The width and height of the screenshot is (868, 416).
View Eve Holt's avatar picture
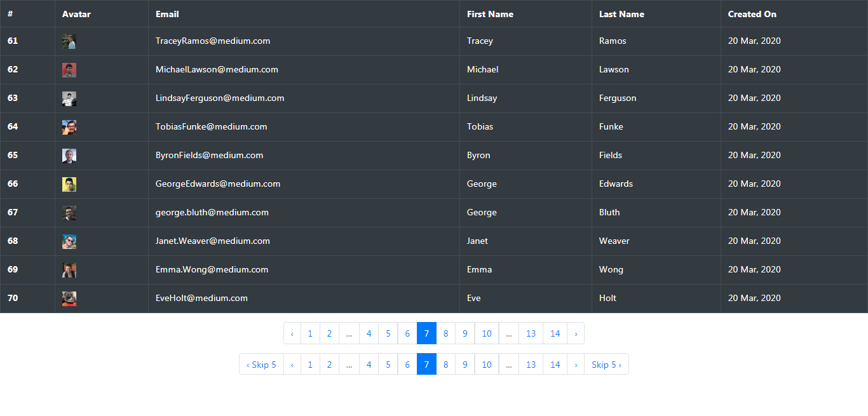(69, 298)
